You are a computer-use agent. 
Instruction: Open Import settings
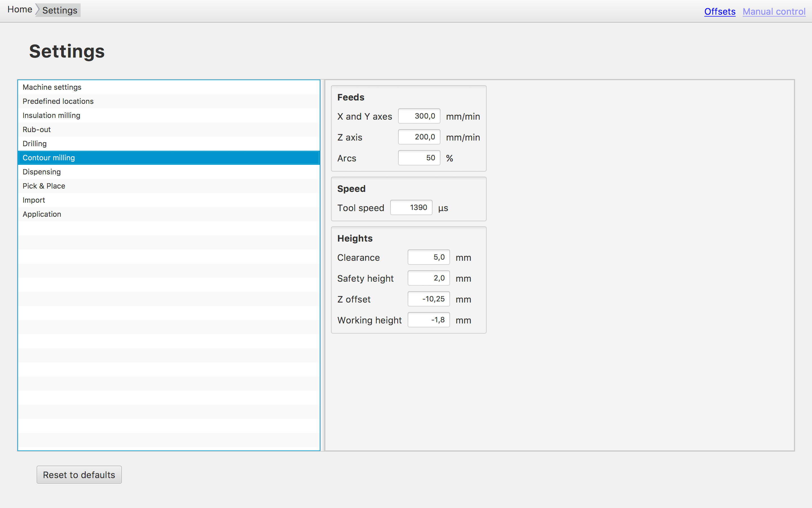169,200
